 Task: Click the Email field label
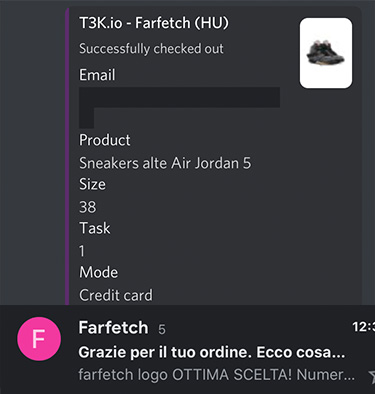(x=97, y=75)
